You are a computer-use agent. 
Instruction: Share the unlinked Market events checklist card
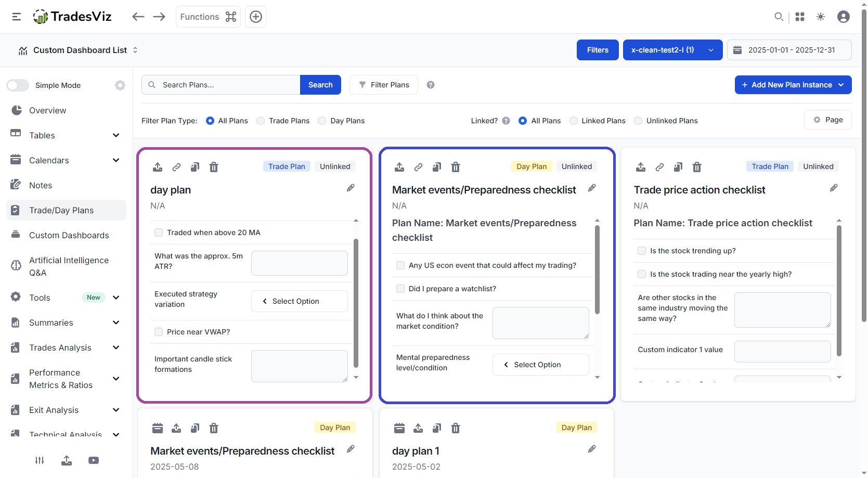click(399, 167)
